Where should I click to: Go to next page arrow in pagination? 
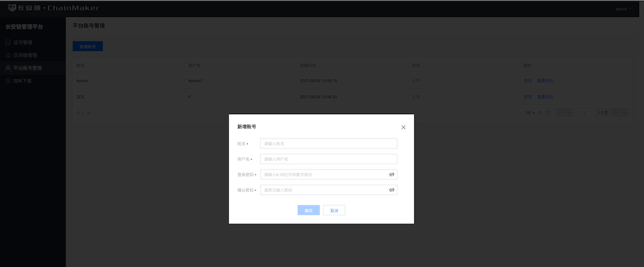[617, 113]
